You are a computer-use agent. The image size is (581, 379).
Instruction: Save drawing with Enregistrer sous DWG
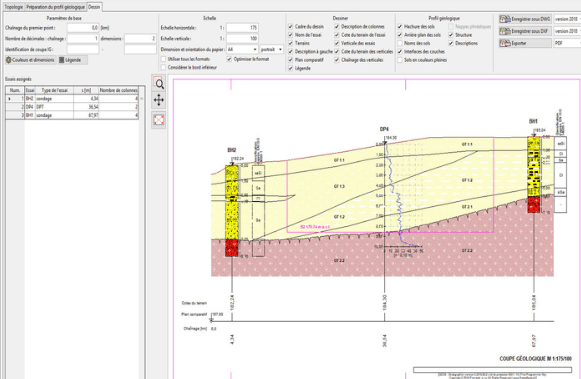(525, 19)
